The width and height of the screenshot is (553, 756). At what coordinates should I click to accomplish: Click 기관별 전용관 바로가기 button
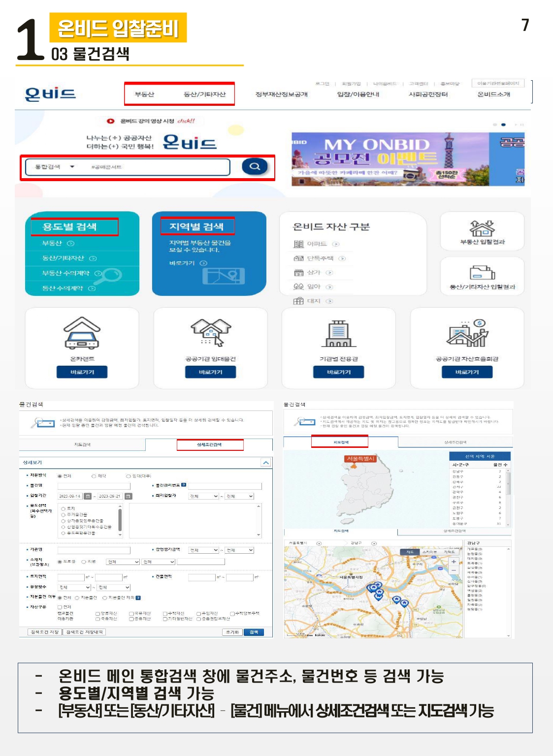click(x=338, y=372)
